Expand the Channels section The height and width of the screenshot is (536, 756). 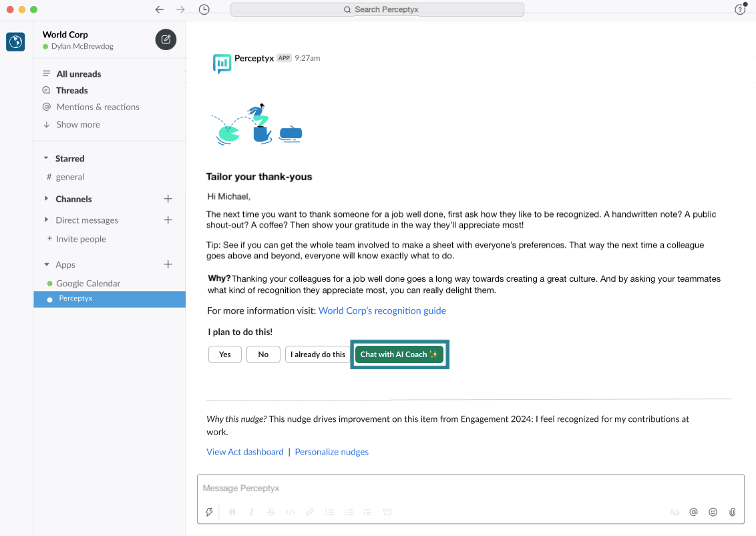(46, 199)
